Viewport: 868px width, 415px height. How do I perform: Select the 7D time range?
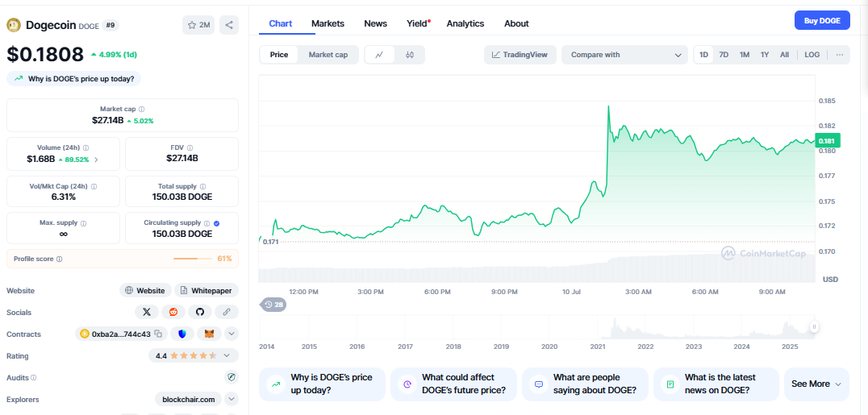pos(724,55)
